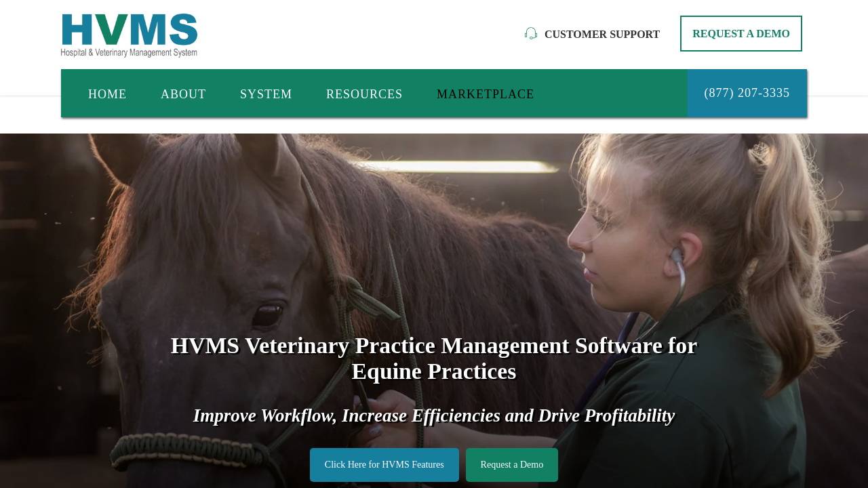Click the outlined Request A Demo button
Image resolution: width=868 pixels, height=488 pixels.
pyautogui.click(x=741, y=34)
